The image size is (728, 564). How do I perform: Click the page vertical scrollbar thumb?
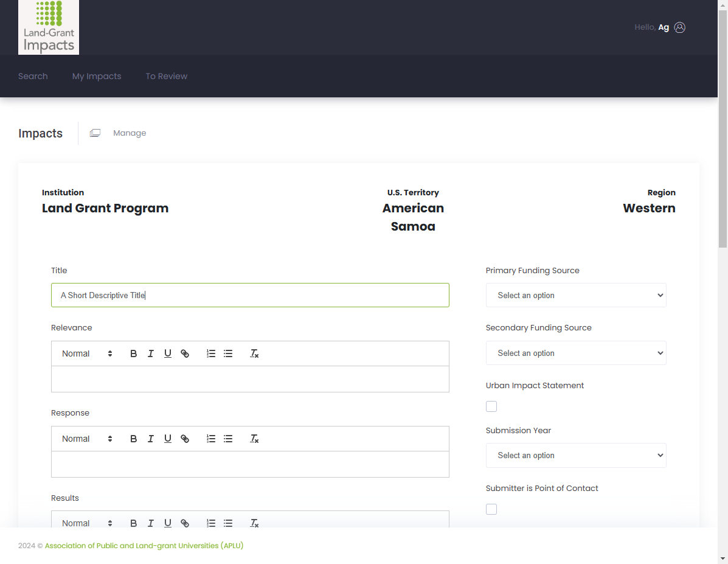point(723,129)
